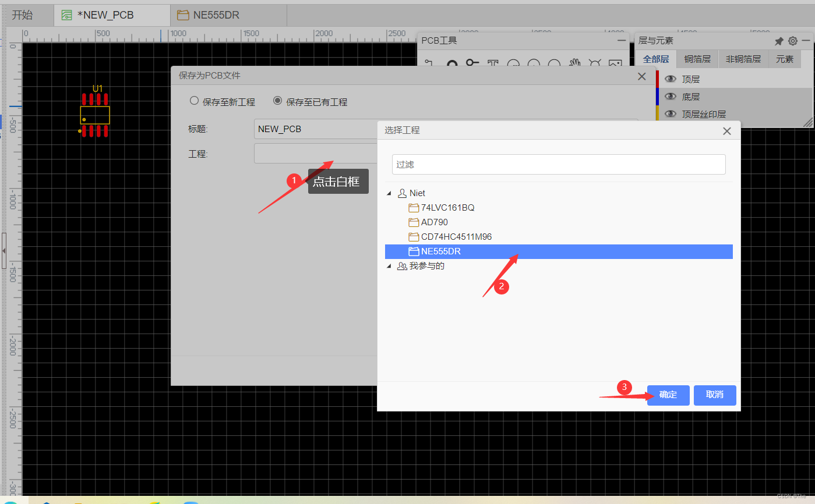Pin the 层与元素 panel
Viewport: 815px width, 504px height.
(x=779, y=41)
